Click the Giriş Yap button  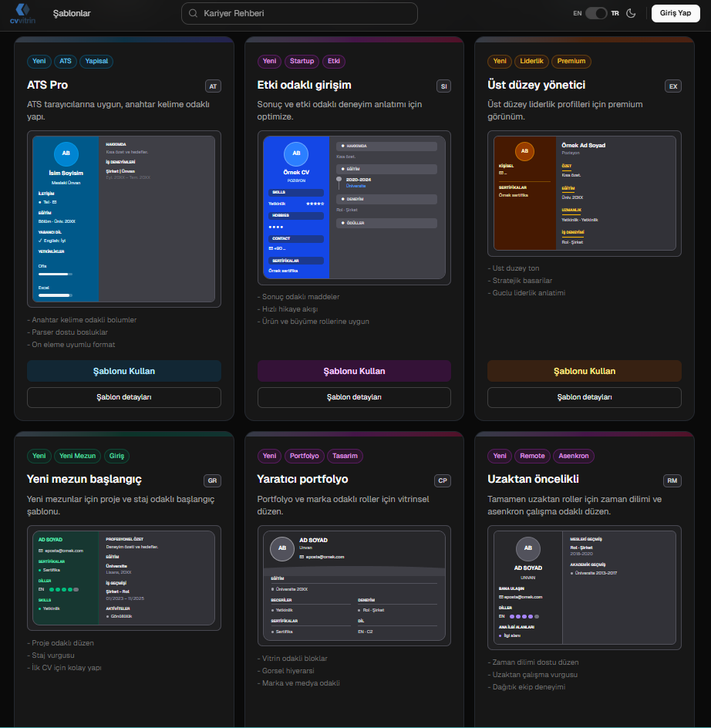click(x=676, y=13)
